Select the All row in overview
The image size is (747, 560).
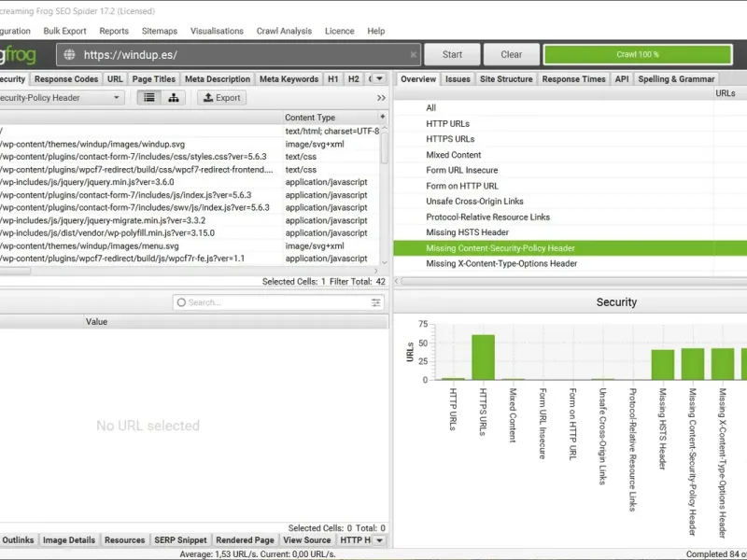(x=570, y=107)
